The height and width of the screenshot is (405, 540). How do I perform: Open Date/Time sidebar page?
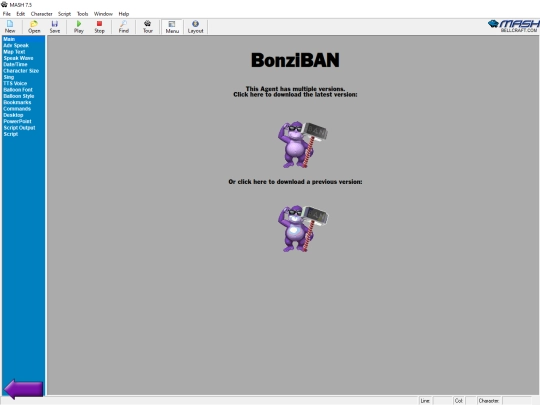(15, 64)
